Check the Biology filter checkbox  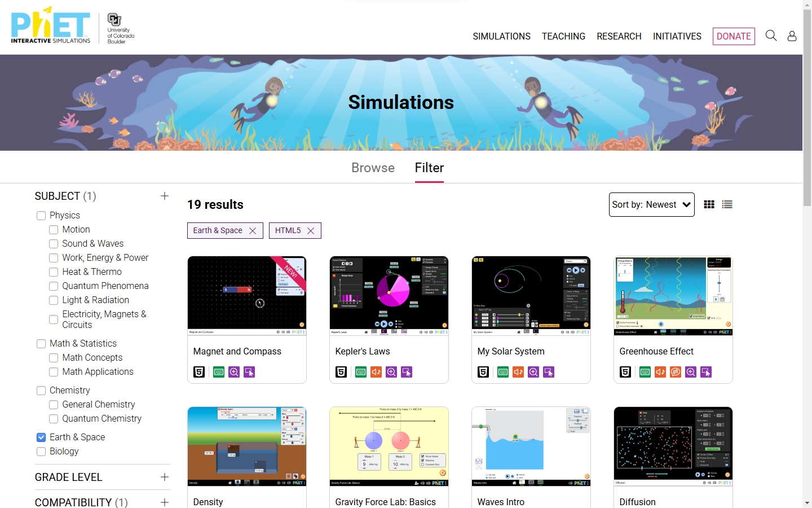[41, 452]
